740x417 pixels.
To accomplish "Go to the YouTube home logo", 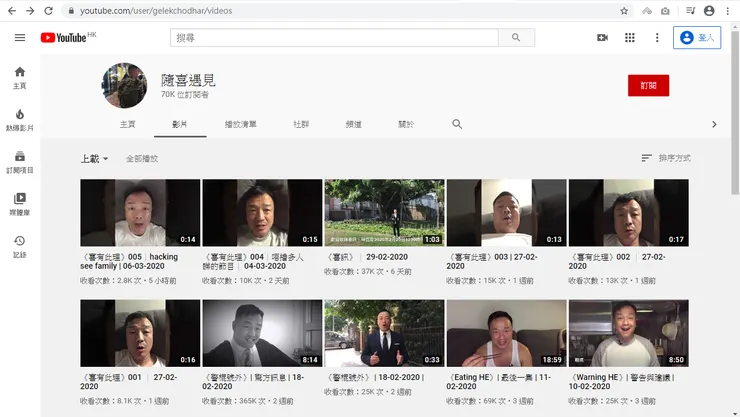I will point(64,37).
